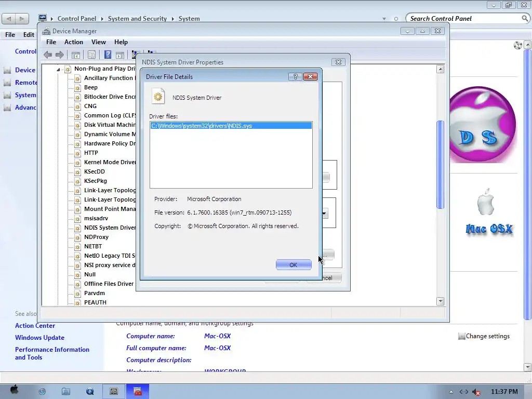Viewport: 532px width, 399px height.
Task: Click the Explorer back navigation button
Action: [9, 19]
